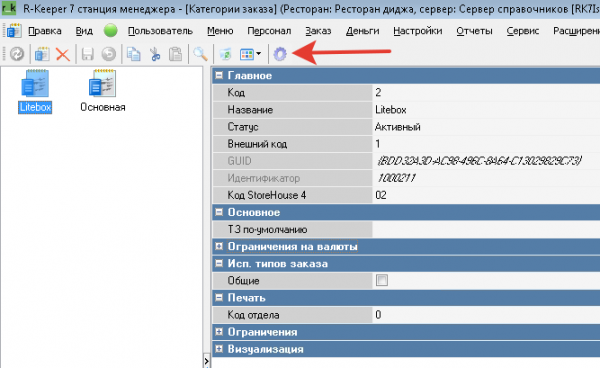
Task: Click the panel splitter arrow at bottom
Action: pyautogui.click(x=207, y=361)
